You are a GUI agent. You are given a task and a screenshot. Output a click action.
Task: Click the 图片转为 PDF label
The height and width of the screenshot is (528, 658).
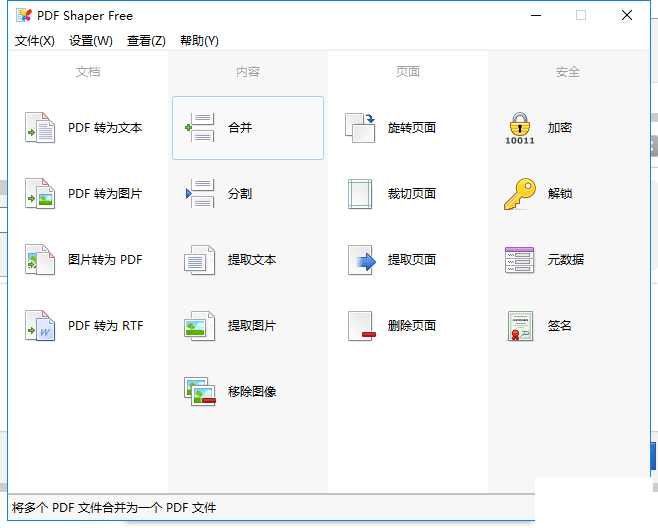point(105,259)
